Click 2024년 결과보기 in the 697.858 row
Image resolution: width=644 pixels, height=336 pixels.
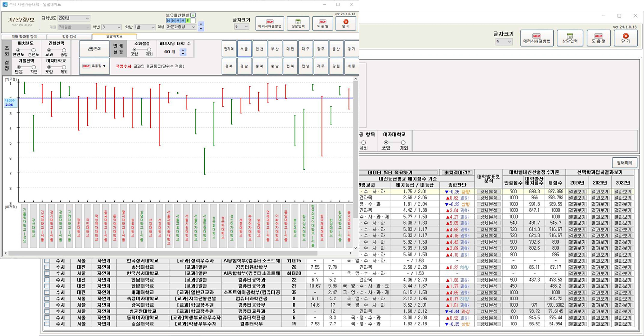click(x=577, y=191)
